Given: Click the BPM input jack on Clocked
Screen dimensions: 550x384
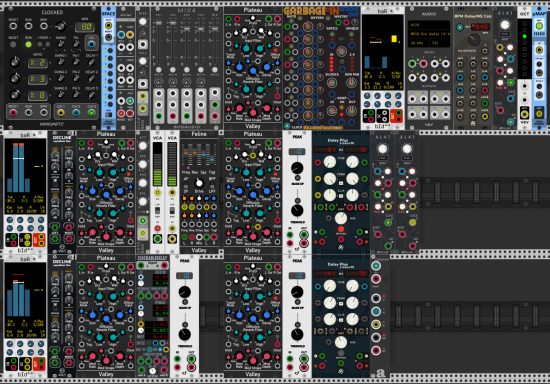Looking at the screenshot, I should point(44,26).
